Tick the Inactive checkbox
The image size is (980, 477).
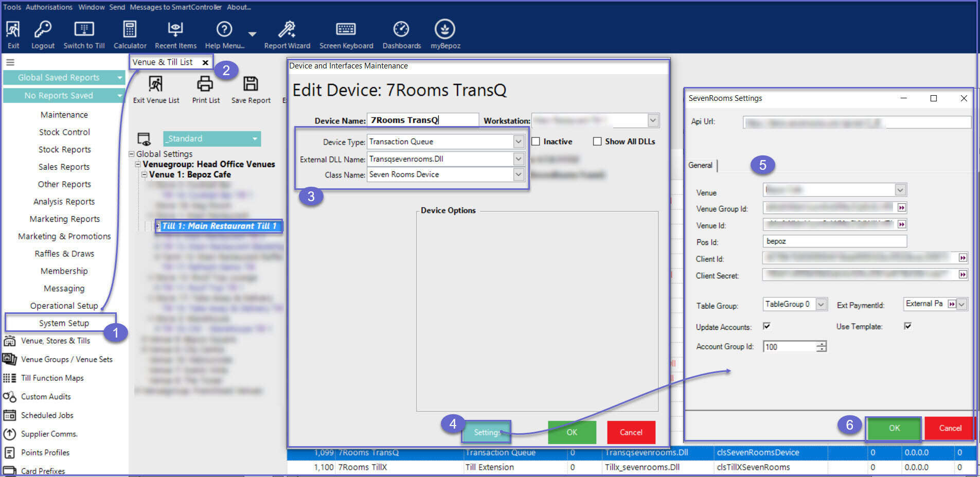(x=536, y=142)
